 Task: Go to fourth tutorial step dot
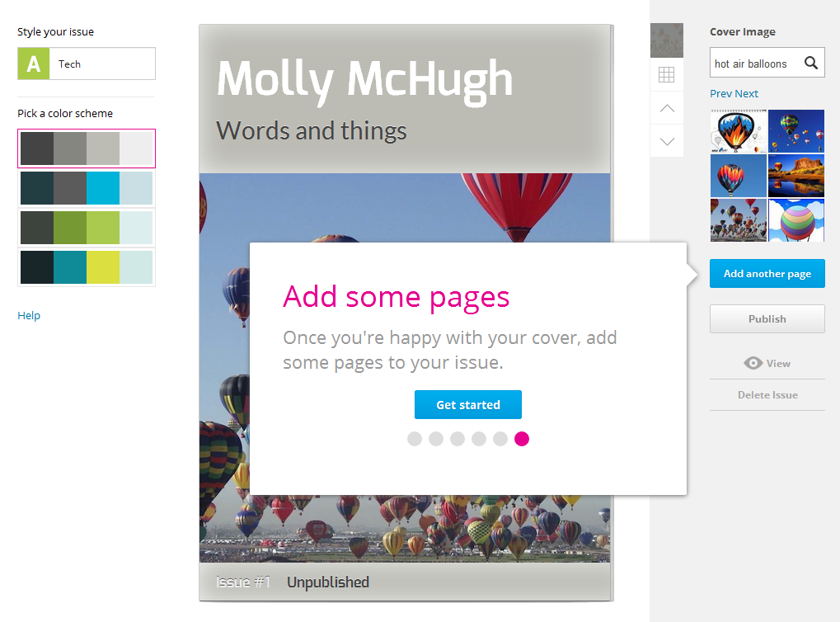[x=479, y=439]
